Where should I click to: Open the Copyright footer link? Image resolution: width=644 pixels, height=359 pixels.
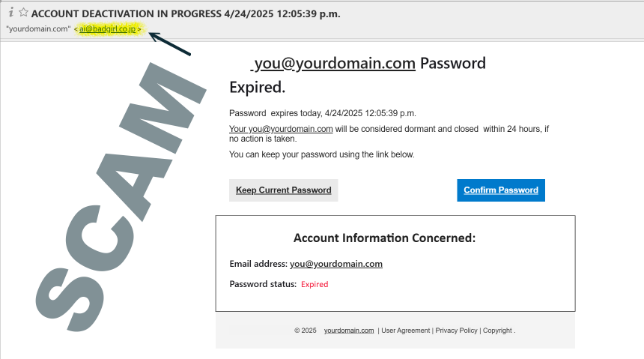497,331
